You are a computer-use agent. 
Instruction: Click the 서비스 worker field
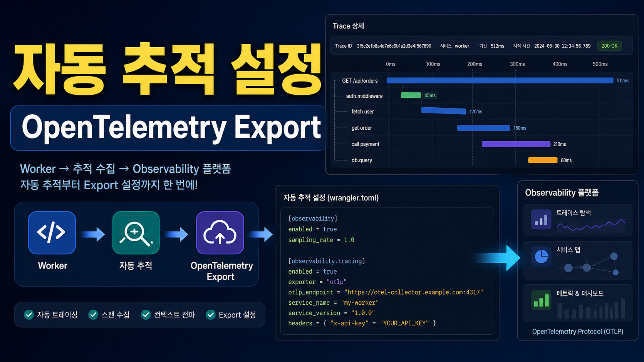(x=454, y=46)
